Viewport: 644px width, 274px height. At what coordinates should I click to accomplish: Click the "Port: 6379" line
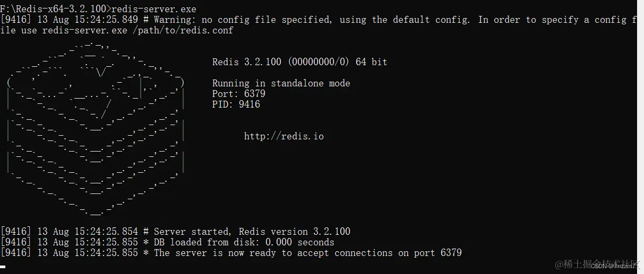pos(238,94)
